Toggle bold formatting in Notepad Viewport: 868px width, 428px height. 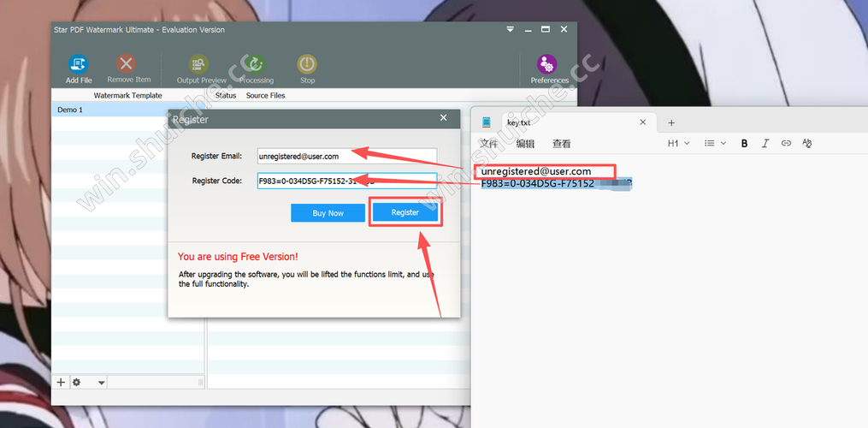[x=745, y=144]
